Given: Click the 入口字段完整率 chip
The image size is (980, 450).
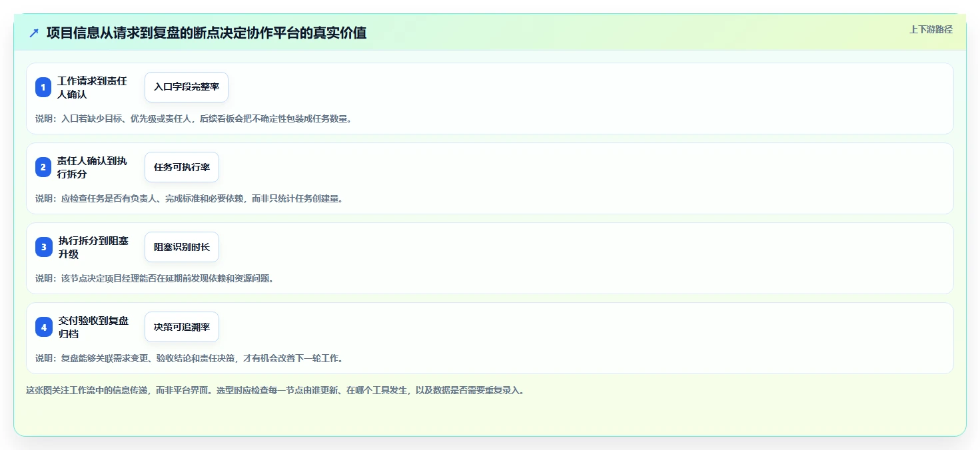Looking at the screenshot, I should coord(187,87).
